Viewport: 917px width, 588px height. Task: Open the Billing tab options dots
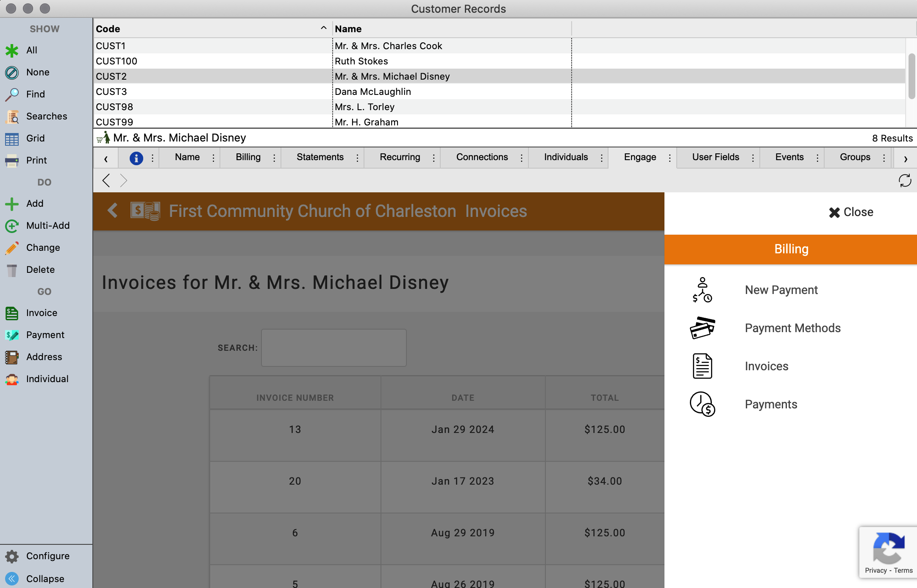point(274,158)
